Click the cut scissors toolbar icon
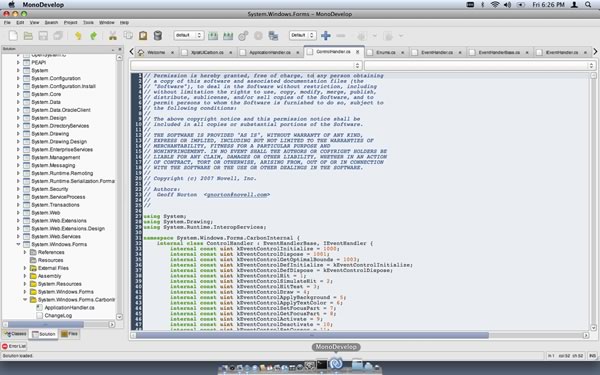Image resolution: width=600 pixels, height=375 pixels. coord(112,36)
